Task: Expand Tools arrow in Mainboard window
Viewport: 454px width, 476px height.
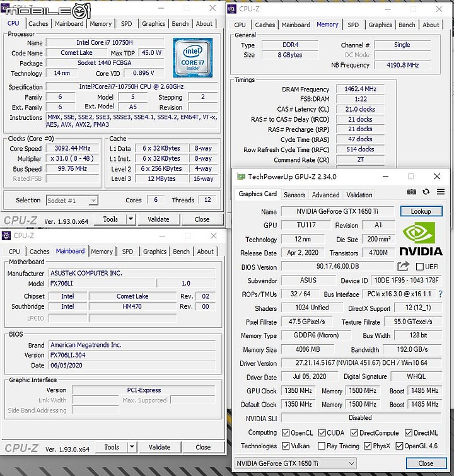Action: (132, 447)
